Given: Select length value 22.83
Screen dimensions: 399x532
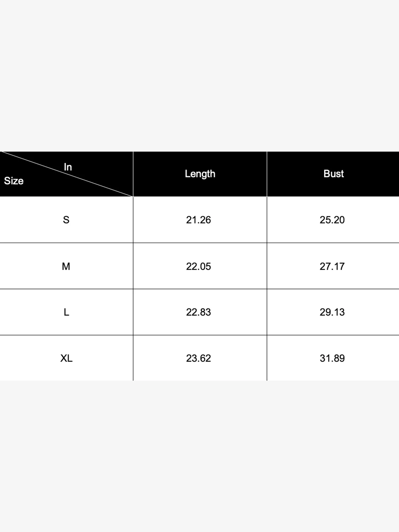Looking at the screenshot, I should pos(198,312).
